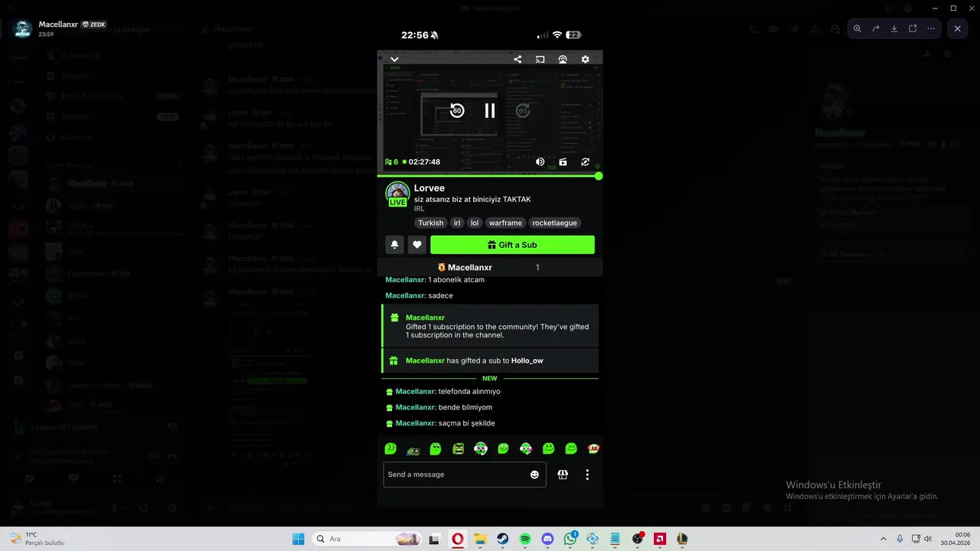Download the image from Discord viewer

(x=894, y=28)
